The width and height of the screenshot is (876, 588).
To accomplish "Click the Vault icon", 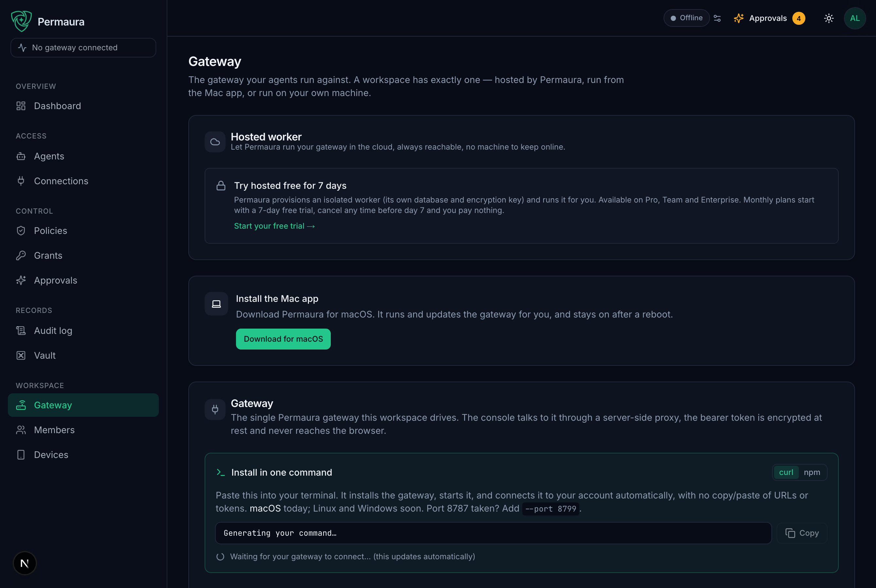I will pyautogui.click(x=21, y=355).
